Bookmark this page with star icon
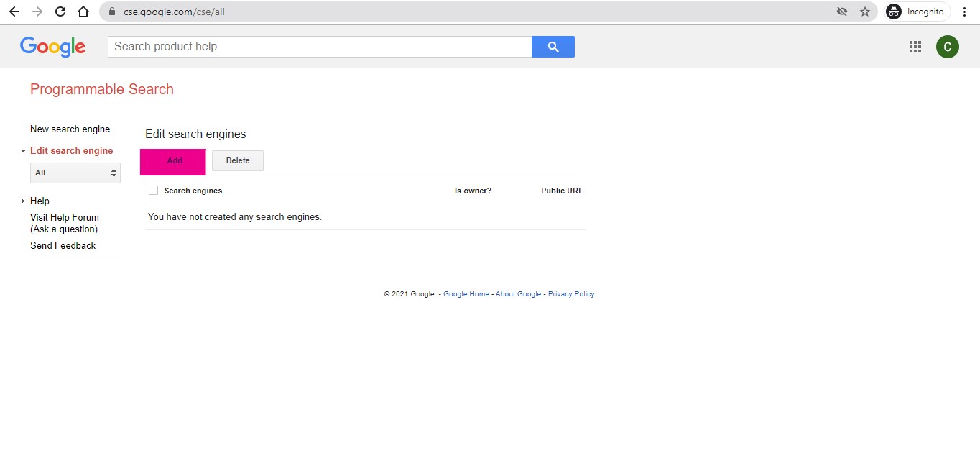Image resolution: width=980 pixels, height=466 pixels. point(864,12)
